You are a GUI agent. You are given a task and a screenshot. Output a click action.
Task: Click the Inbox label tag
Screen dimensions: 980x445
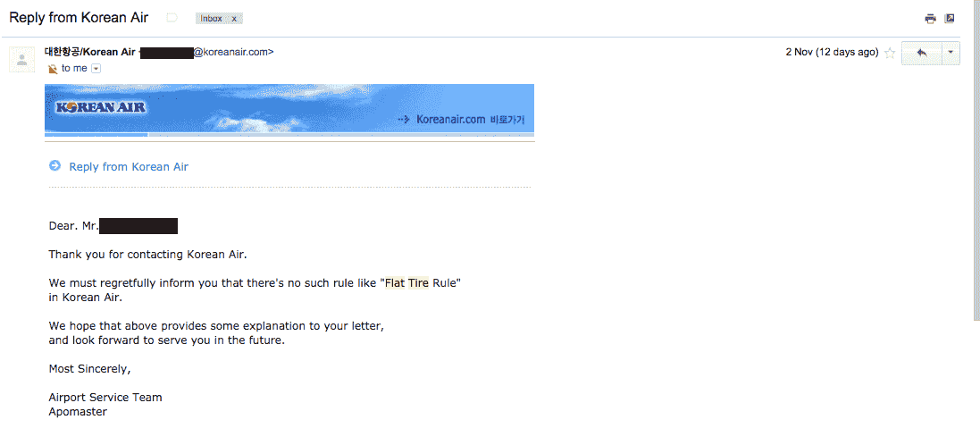tap(211, 19)
